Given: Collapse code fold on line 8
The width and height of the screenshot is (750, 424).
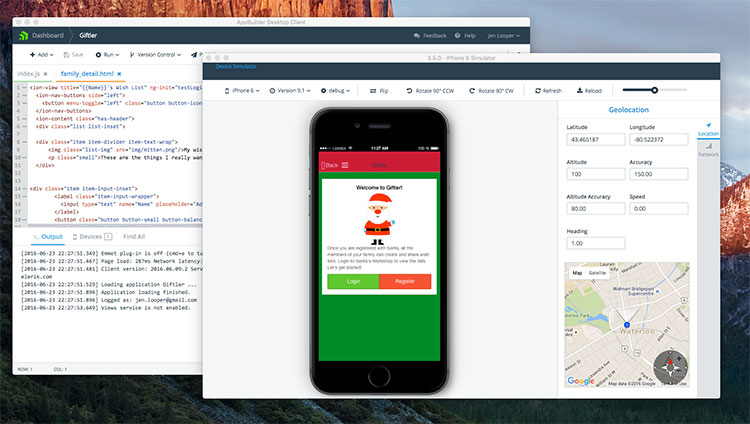Looking at the screenshot, I should (x=24, y=142).
